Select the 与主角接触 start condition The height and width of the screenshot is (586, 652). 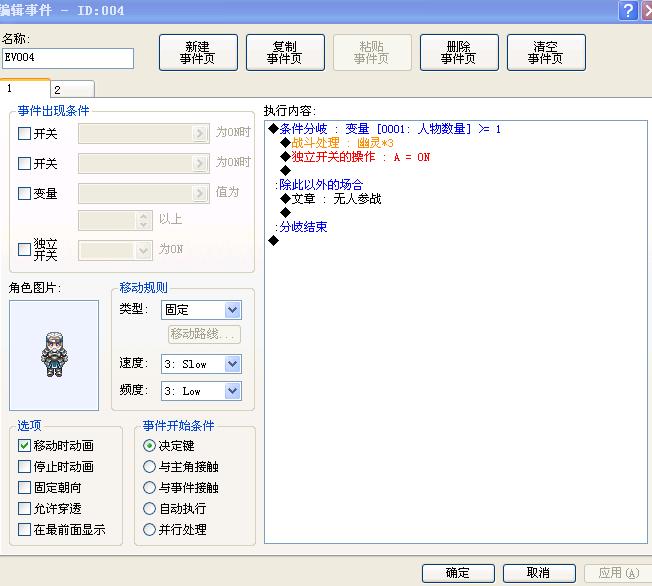click(x=149, y=467)
